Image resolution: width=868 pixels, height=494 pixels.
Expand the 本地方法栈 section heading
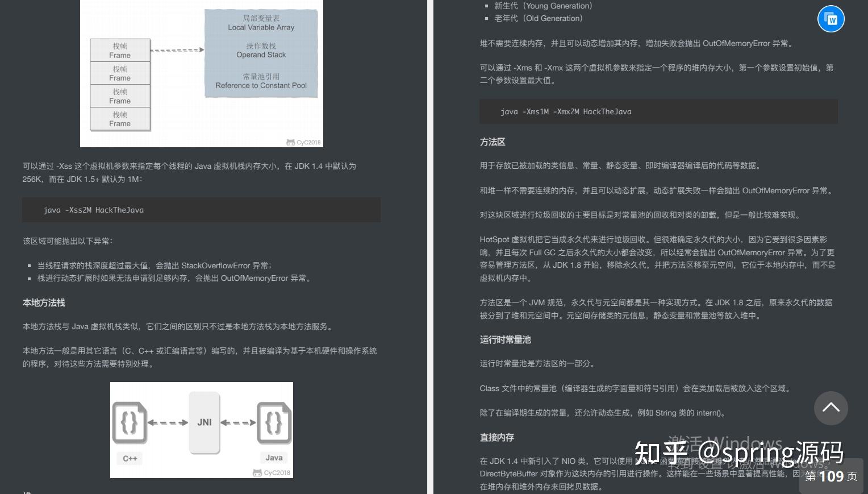coord(44,303)
